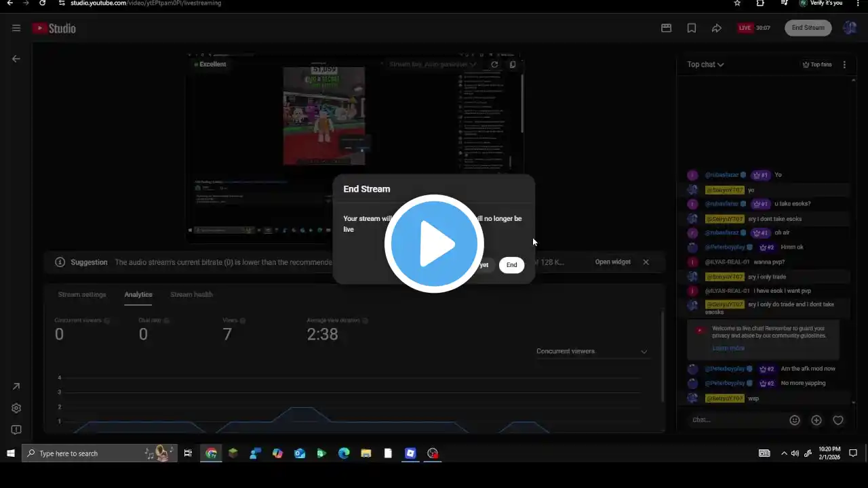Click the help icon next to Views
The width and height of the screenshot is (868, 488).
coord(243,321)
